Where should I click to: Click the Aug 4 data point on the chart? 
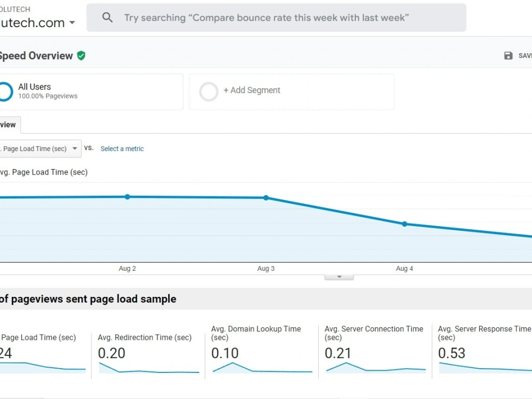(x=404, y=224)
